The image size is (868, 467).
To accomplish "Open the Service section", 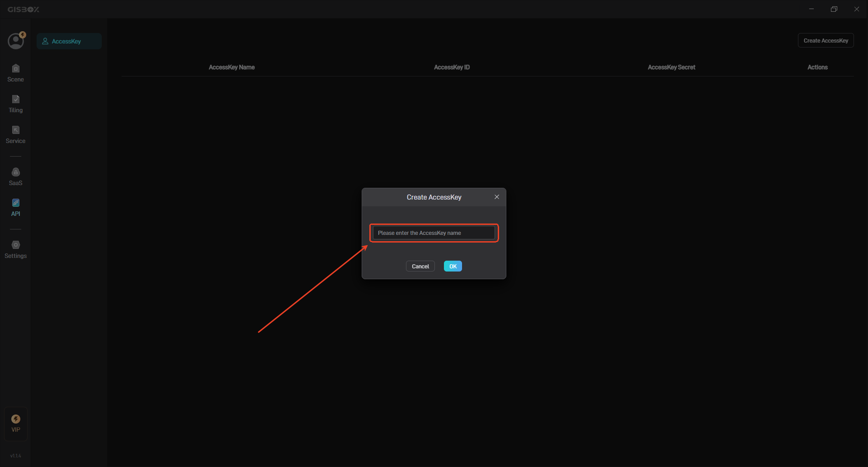I will (15, 133).
